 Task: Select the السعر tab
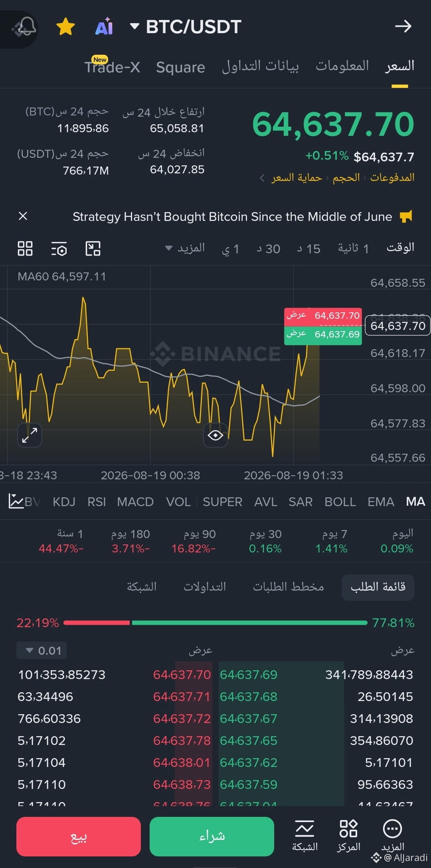point(399,66)
